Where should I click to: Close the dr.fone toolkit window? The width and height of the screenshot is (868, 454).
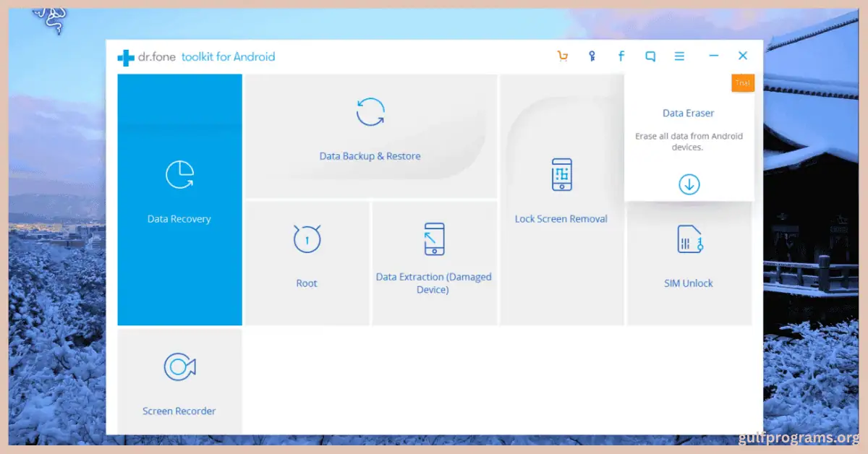click(x=743, y=56)
